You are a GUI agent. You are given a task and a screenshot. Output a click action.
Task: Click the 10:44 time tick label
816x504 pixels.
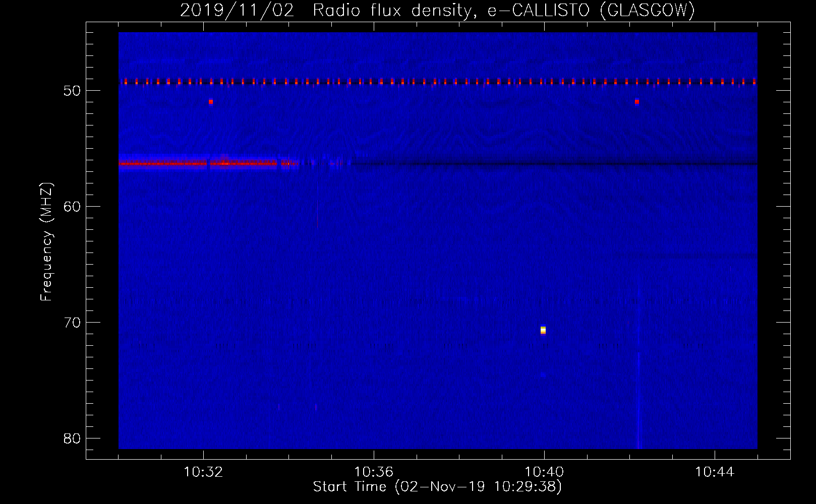[715, 472]
